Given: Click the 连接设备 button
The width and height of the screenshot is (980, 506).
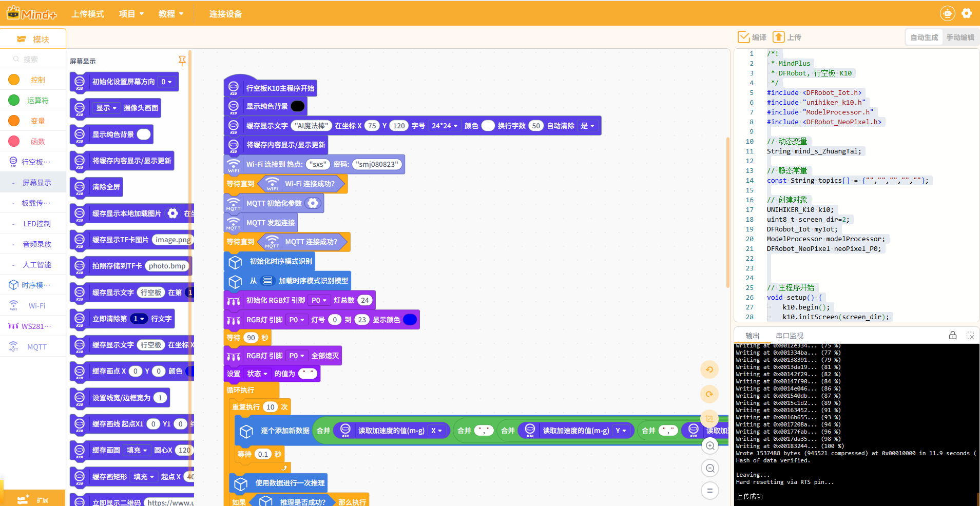Looking at the screenshot, I should 225,14.
